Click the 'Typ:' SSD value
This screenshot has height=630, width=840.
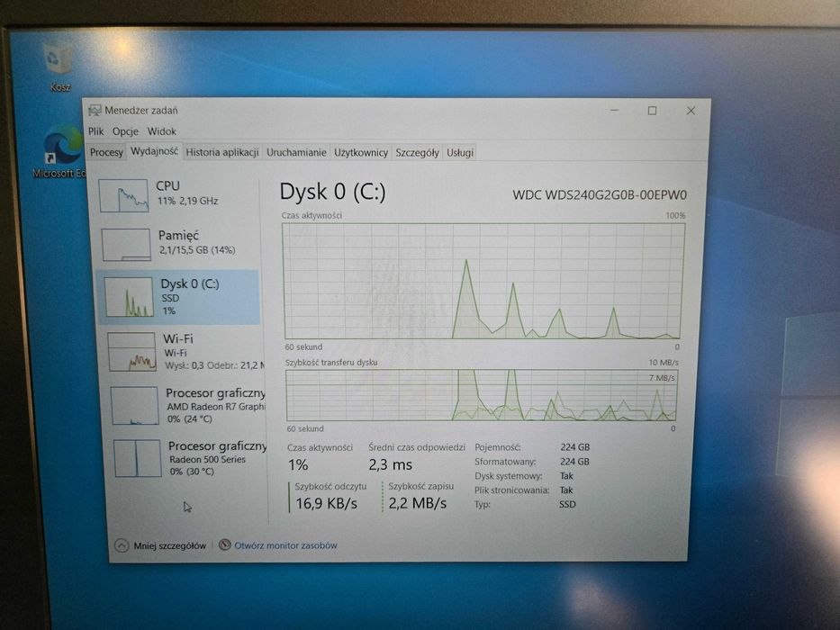[x=567, y=504]
